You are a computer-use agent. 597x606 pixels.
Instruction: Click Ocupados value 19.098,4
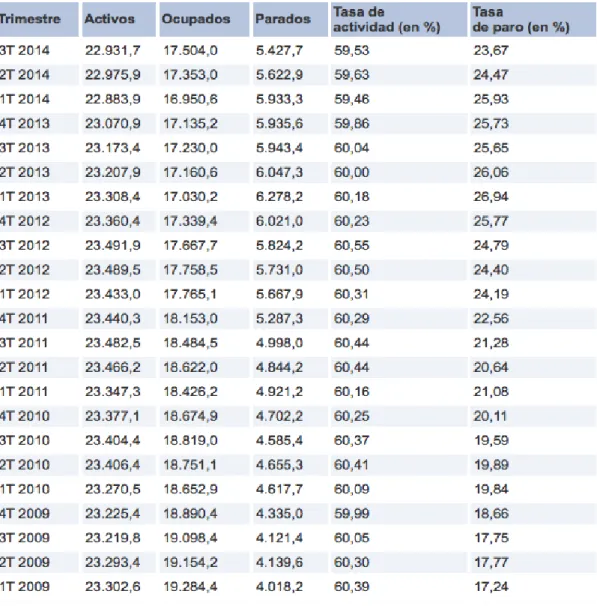[x=190, y=538]
